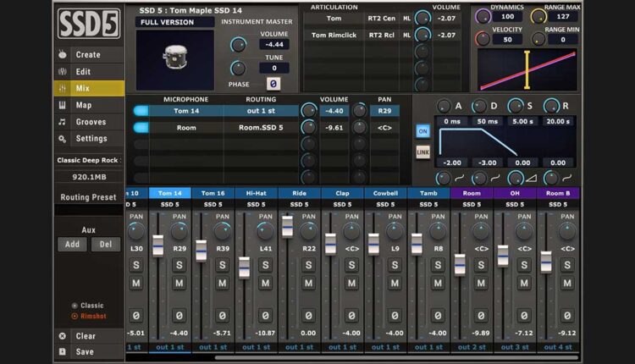Mute the Ride mixer channel
This screenshot has width=635, height=364.
pyautogui.click(x=309, y=283)
